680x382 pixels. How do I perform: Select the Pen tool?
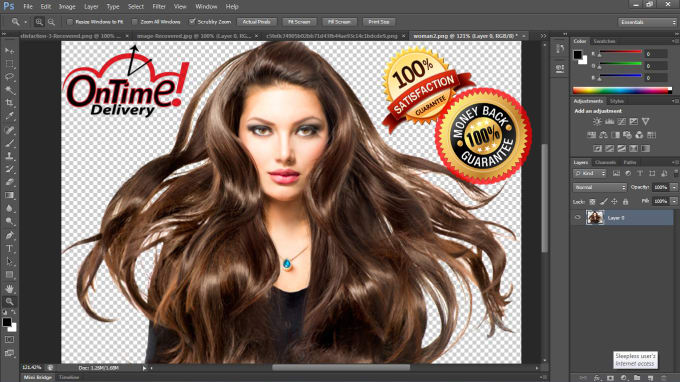tap(9, 235)
